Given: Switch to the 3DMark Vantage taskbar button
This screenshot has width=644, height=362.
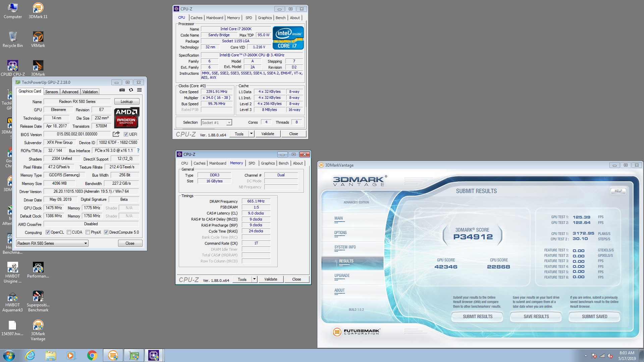Looking at the screenshot, I should click(113, 355).
